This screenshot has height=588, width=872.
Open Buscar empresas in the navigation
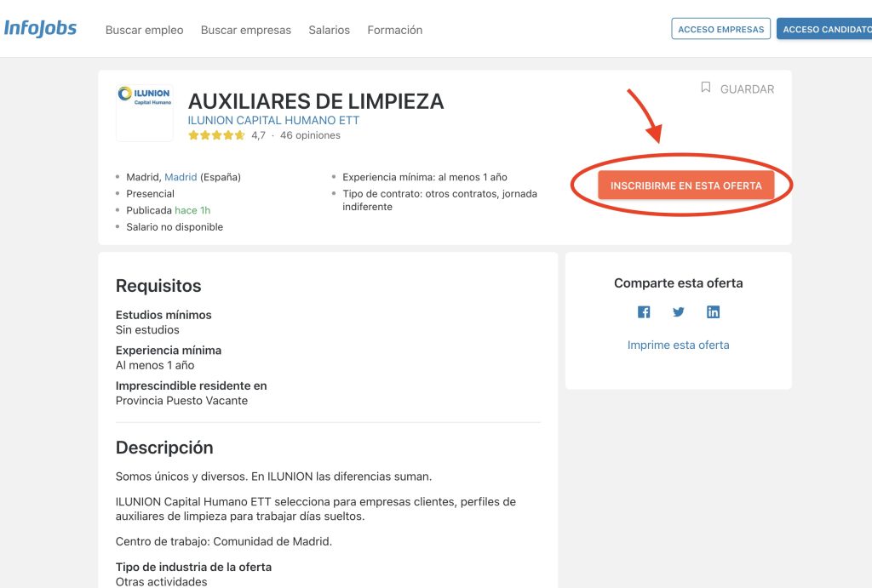pos(246,30)
